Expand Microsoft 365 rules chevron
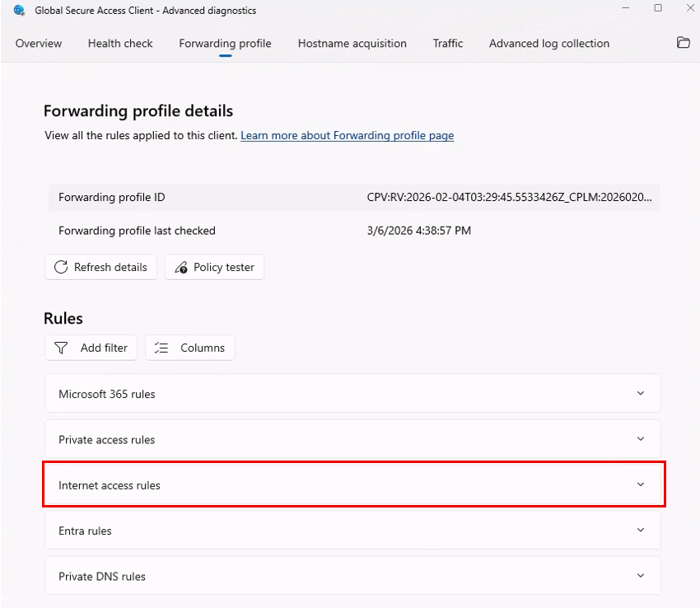 click(641, 393)
